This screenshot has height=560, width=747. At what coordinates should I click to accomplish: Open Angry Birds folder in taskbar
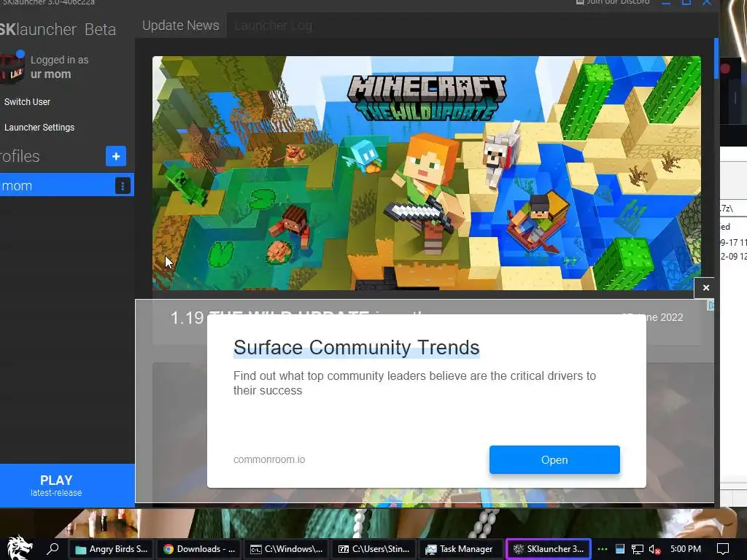(112, 549)
